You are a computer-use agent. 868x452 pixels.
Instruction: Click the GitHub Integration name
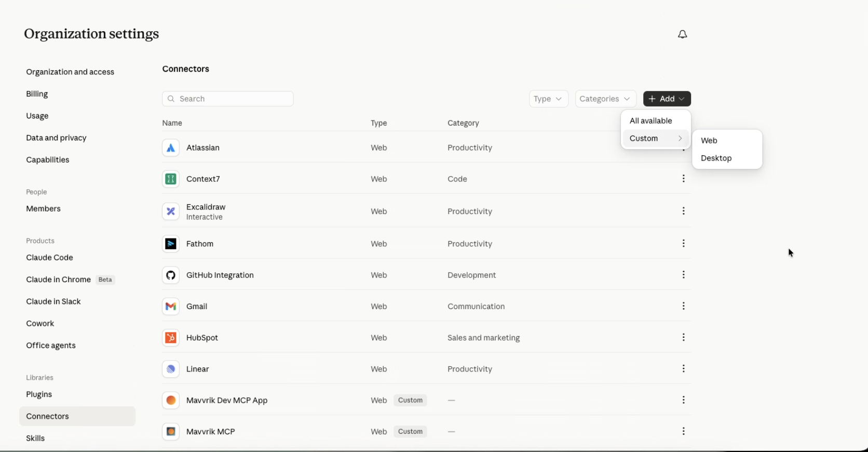click(220, 275)
